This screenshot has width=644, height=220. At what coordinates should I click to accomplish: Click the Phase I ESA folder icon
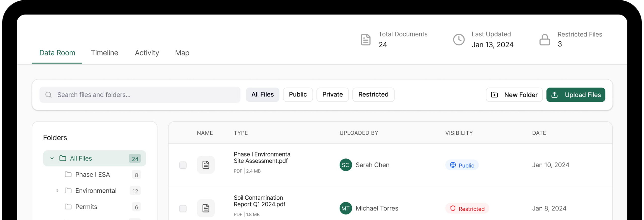point(68,174)
